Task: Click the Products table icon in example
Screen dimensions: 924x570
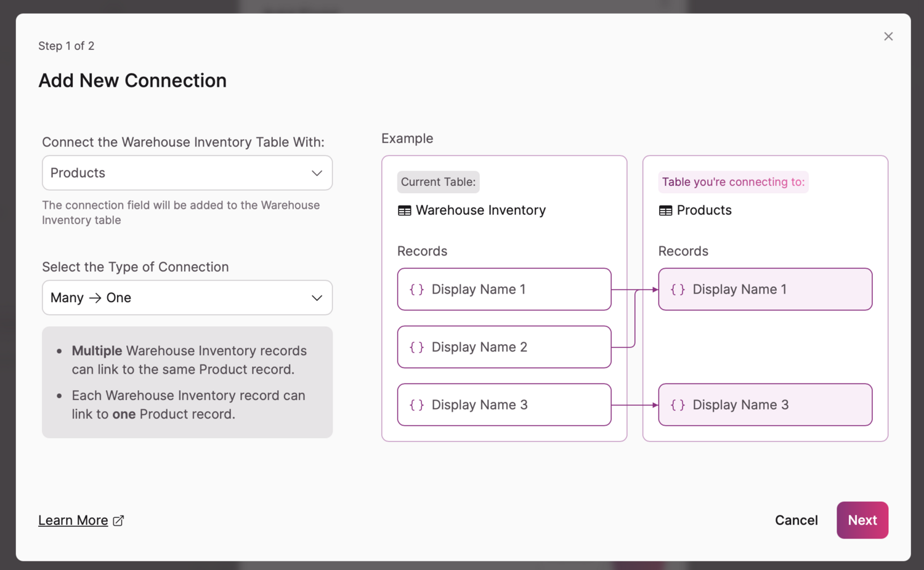Action: tap(665, 211)
